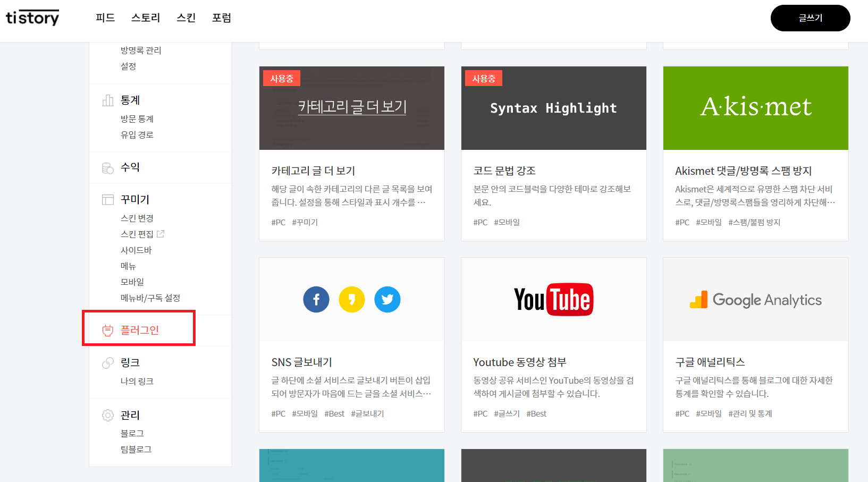The width and height of the screenshot is (868, 482).
Task: Open the 스킨 menu
Action: [186, 18]
